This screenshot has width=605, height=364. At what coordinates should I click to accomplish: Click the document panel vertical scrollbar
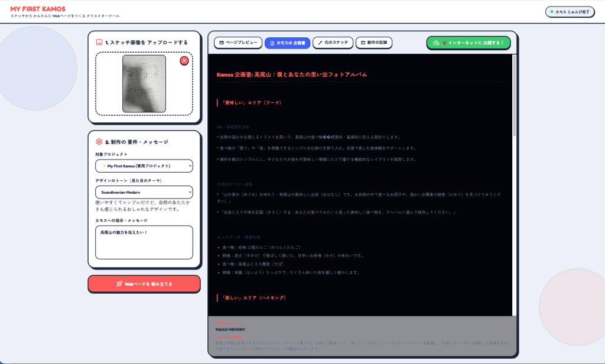coord(514,186)
